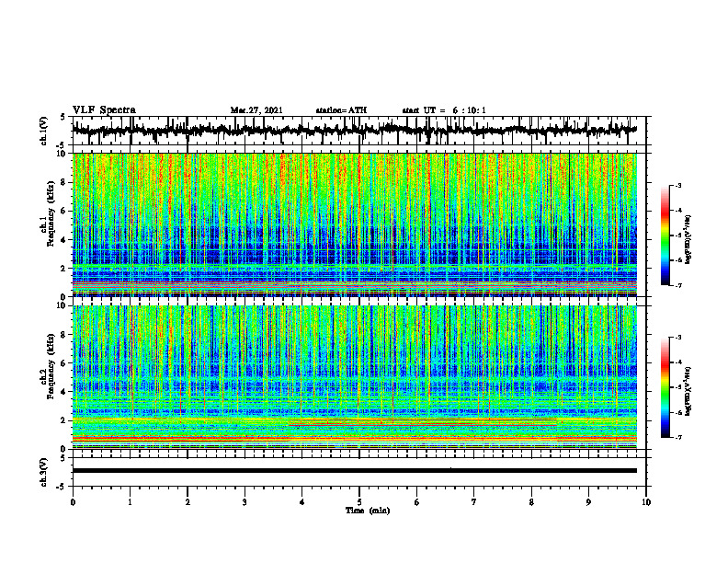The height and width of the screenshot is (563, 728).
Task: Click the "ch.1(V)" waveform axis label
Action: coord(43,131)
